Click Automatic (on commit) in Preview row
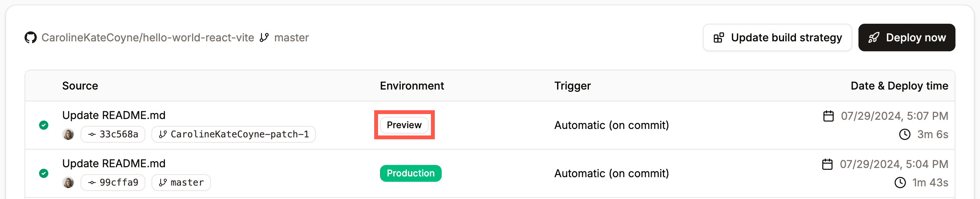Viewport: 980px width, 199px height. (x=612, y=125)
